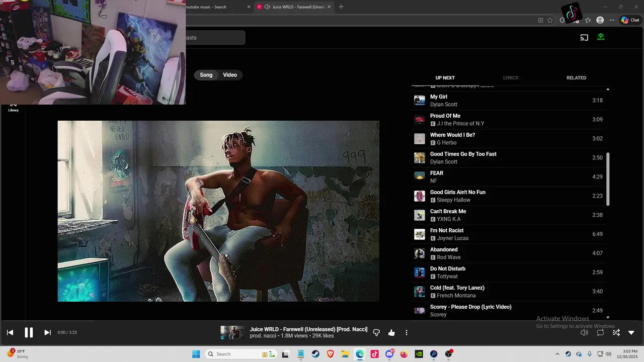Select Good Times Go By Too Fast
Viewport: 644px width, 362px height.
coord(509,158)
